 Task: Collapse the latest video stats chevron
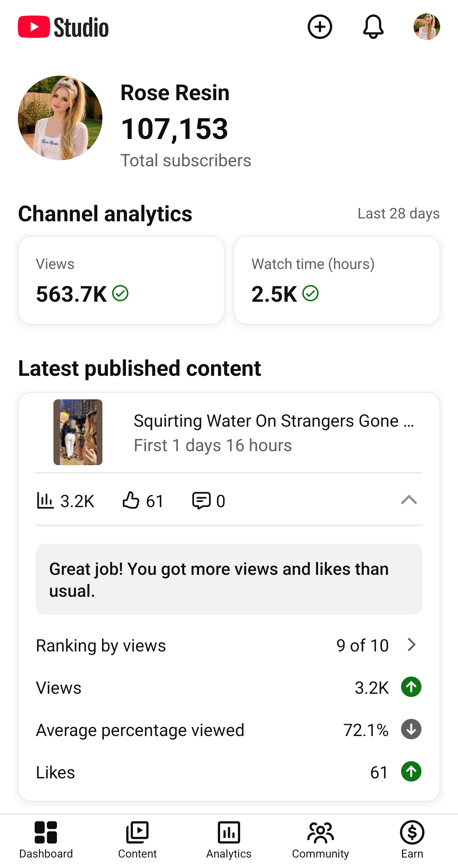(409, 500)
